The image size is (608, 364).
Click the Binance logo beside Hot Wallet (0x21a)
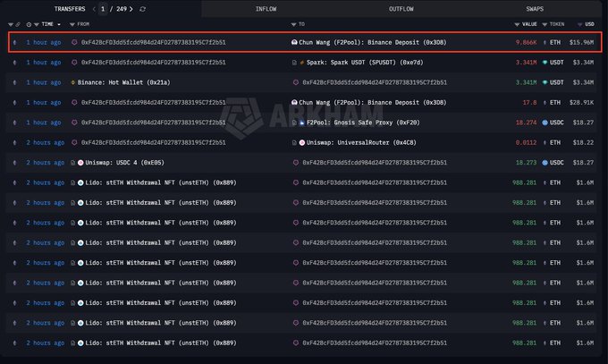point(73,82)
